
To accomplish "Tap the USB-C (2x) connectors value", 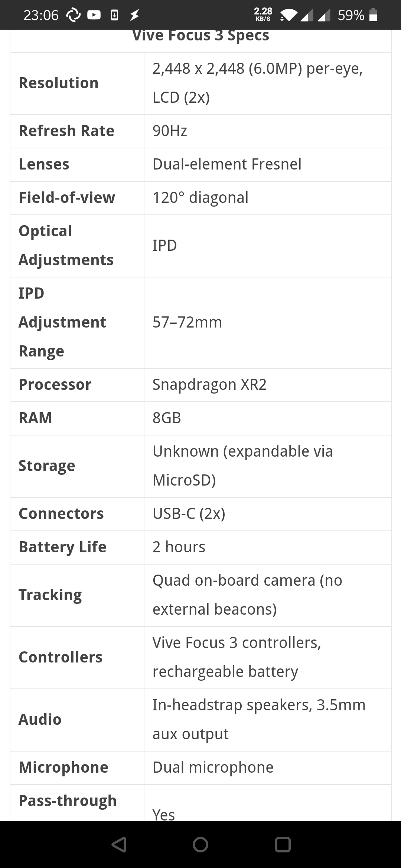I will [x=189, y=514].
